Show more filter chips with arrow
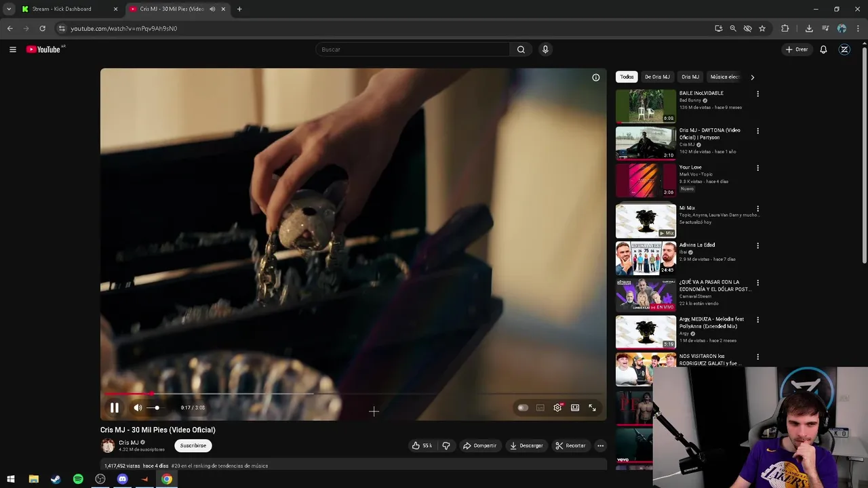 752,77
